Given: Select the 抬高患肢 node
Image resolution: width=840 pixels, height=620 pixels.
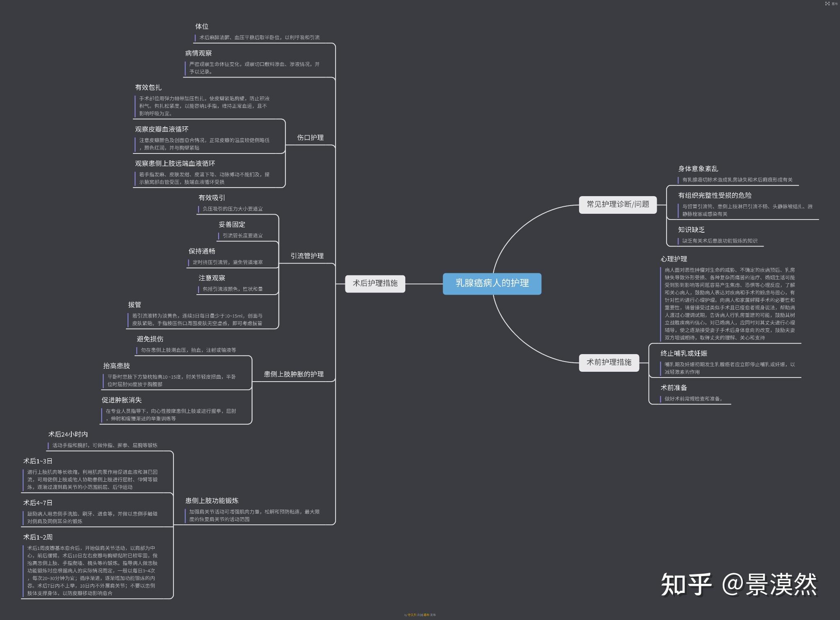Looking at the screenshot, I should click(x=116, y=366).
